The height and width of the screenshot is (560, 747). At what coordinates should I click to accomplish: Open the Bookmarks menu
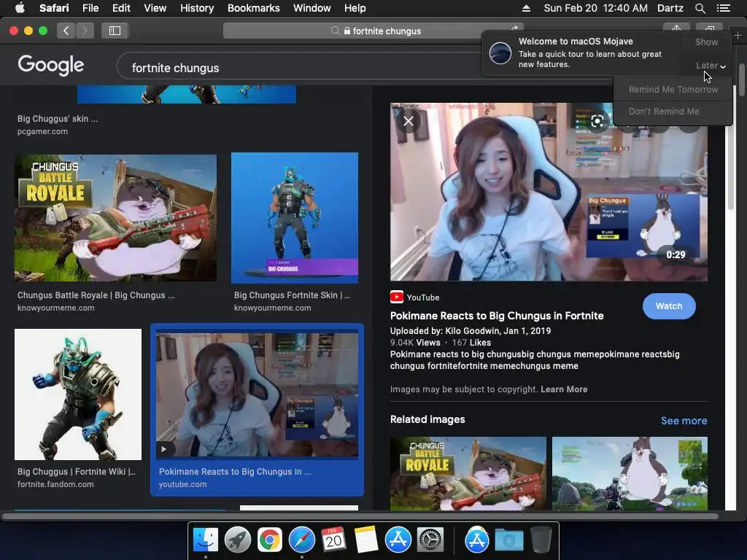coord(253,8)
